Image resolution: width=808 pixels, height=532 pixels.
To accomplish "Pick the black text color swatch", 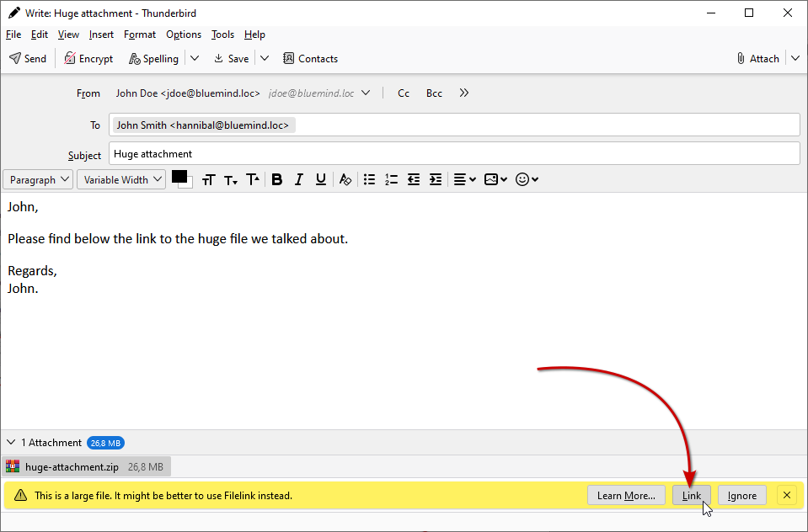I will 179,177.
